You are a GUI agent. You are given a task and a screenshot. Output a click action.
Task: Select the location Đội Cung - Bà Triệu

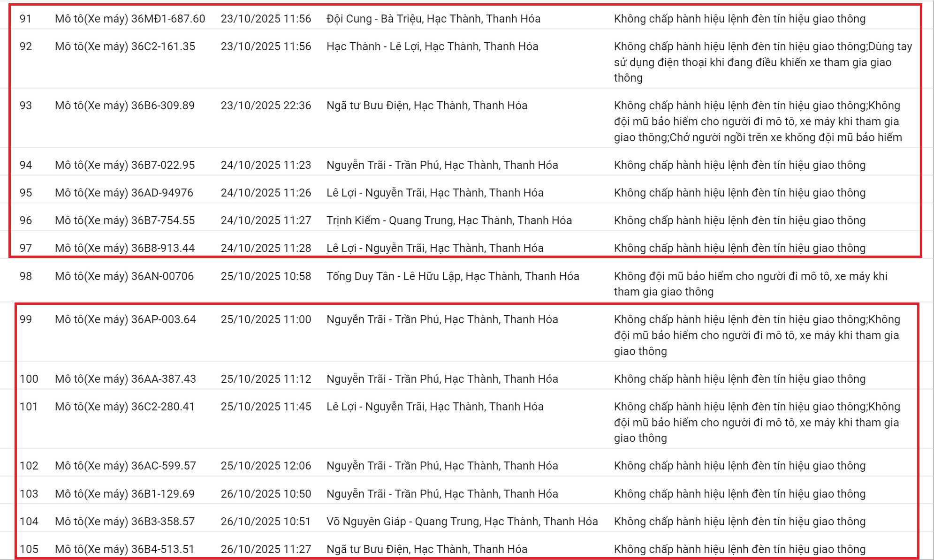pyautogui.click(x=403, y=19)
